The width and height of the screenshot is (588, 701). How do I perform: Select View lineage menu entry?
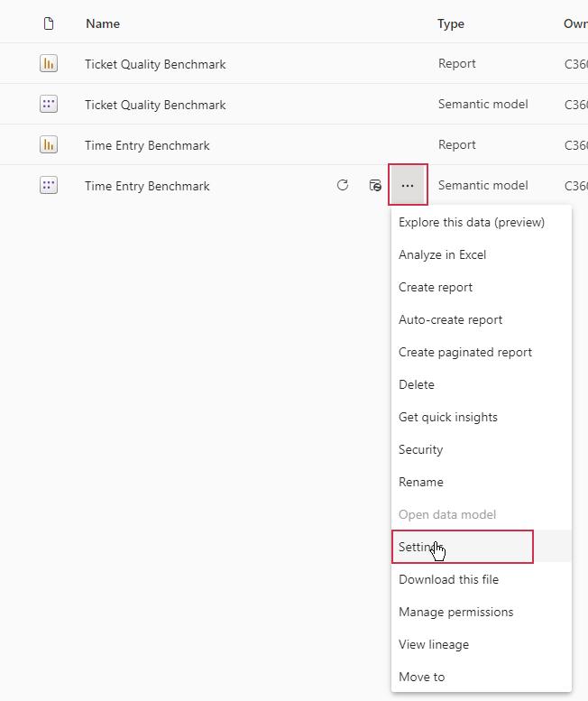click(434, 645)
